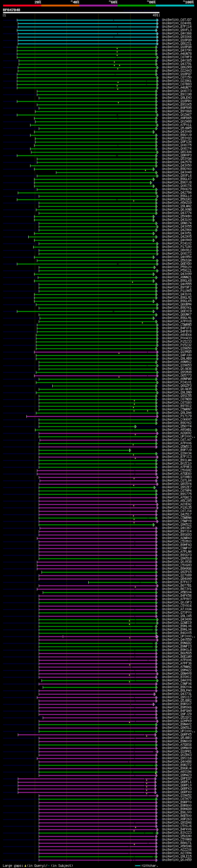Click the purple ~60% identity legend bar
This screenshot has width=197, height=868.
(x=99, y=6)
